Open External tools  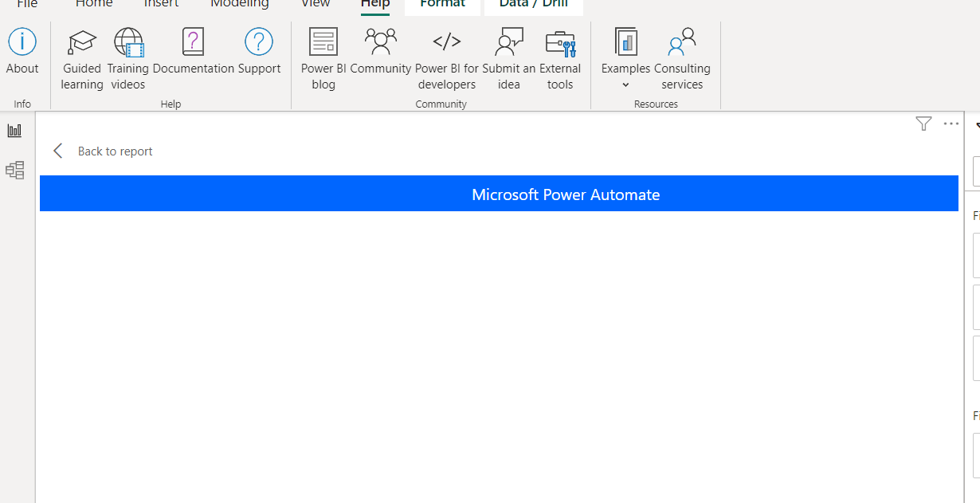560,60
